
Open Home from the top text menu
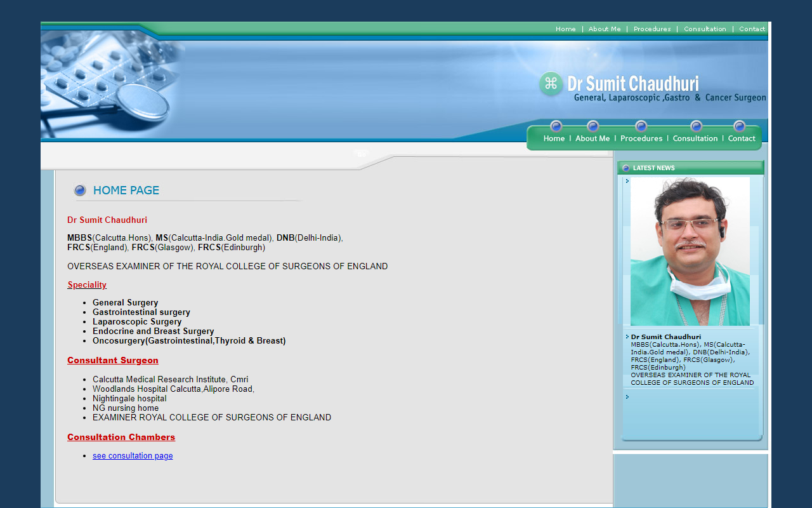tap(566, 29)
